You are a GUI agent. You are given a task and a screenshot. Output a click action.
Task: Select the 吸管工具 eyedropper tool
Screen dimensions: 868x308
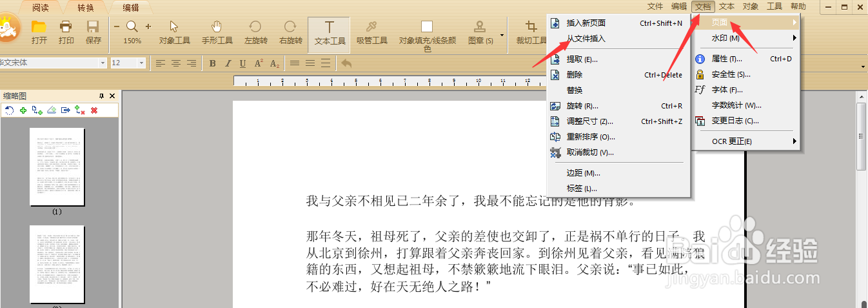tap(372, 32)
